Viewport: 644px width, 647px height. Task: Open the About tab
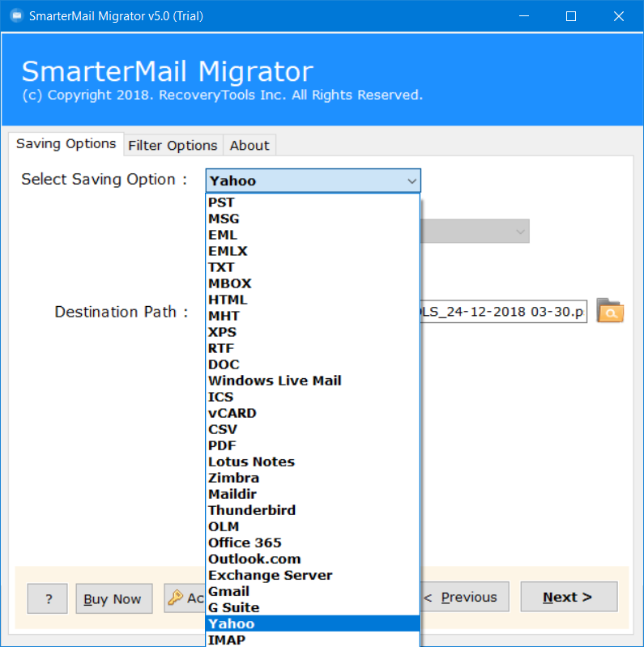click(x=249, y=145)
